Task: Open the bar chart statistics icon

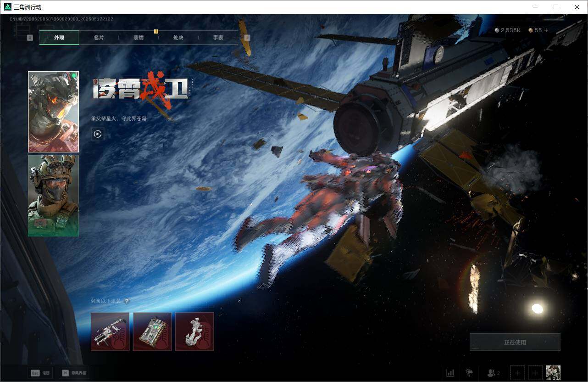Action: tap(450, 373)
